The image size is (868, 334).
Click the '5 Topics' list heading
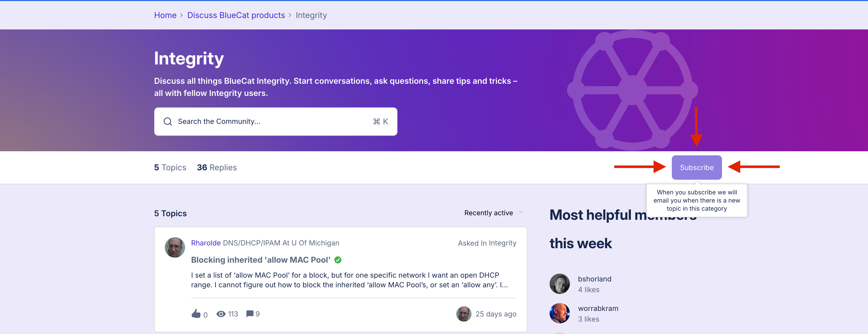click(170, 213)
